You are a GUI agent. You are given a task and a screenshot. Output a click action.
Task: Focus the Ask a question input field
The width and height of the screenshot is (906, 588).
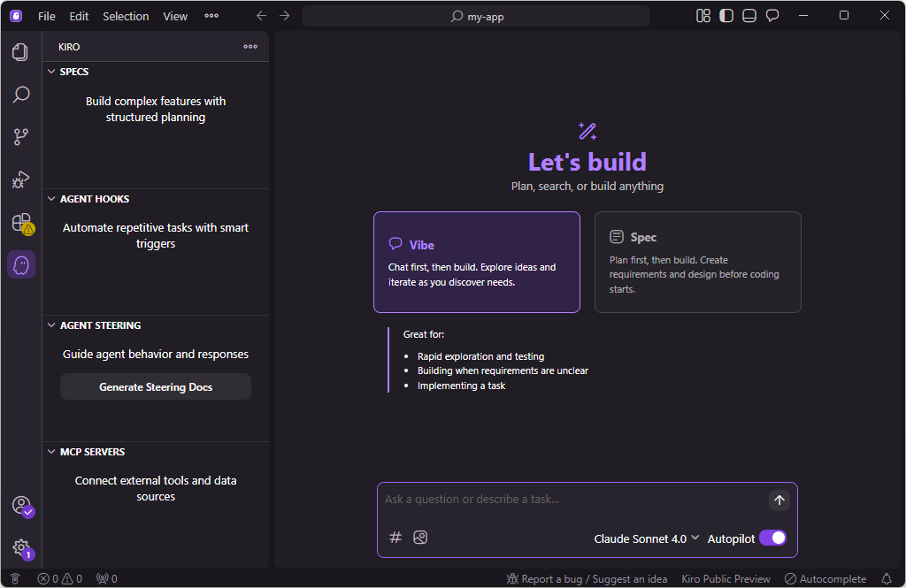click(x=571, y=500)
